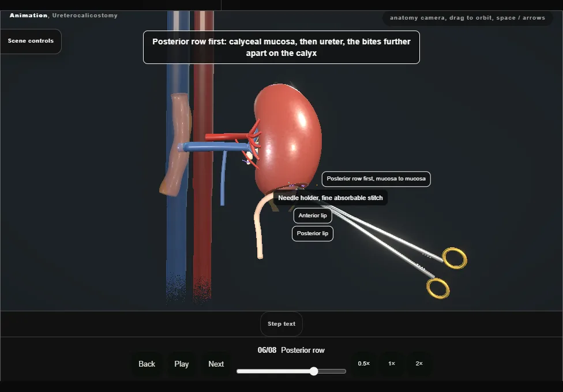Set playback speed to 0.5×
Screen dimensions: 563x392
pos(364,364)
